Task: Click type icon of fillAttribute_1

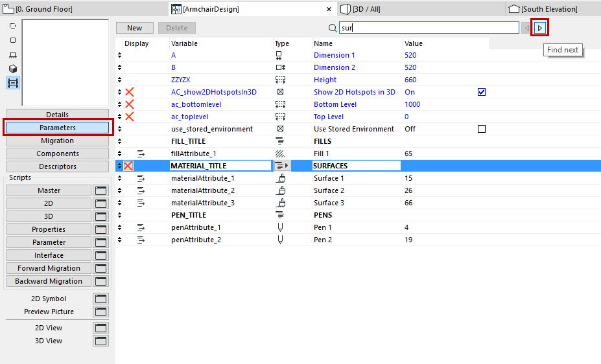Action: [x=280, y=154]
